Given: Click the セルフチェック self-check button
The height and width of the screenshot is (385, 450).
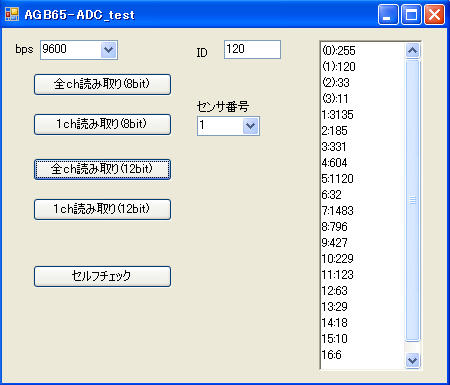Looking at the screenshot, I should pos(102,276).
